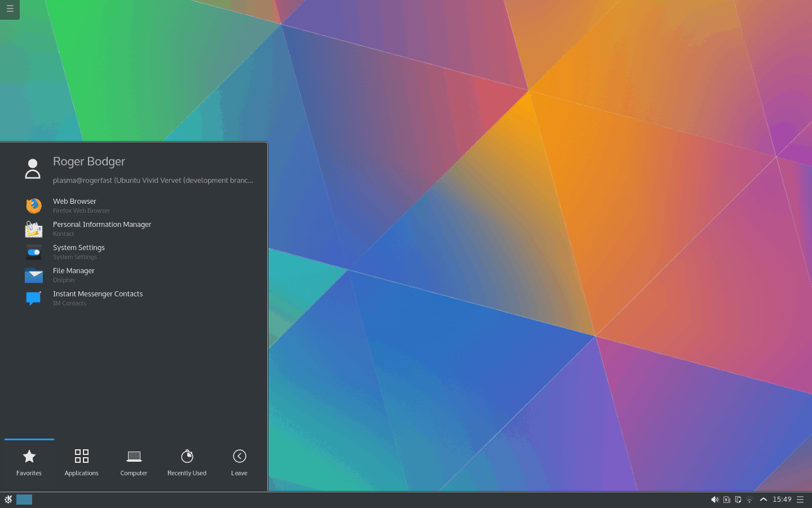Viewport: 812px width, 508px height.
Task: Open IM Contacts via chat bubble icon
Action: (x=34, y=298)
